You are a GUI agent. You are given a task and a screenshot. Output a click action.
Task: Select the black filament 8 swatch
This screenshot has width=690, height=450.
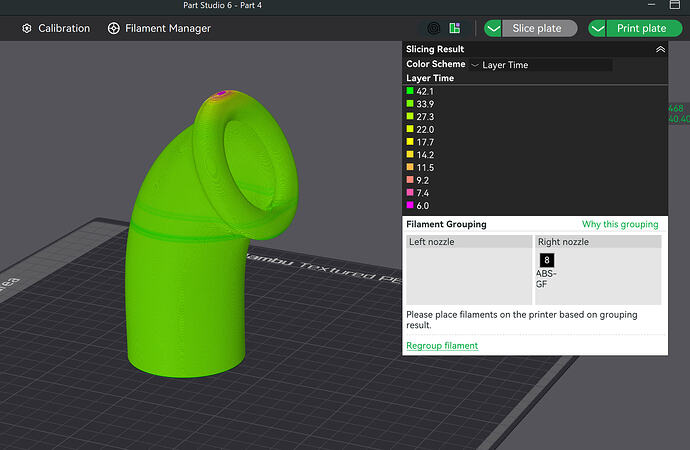(547, 260)
